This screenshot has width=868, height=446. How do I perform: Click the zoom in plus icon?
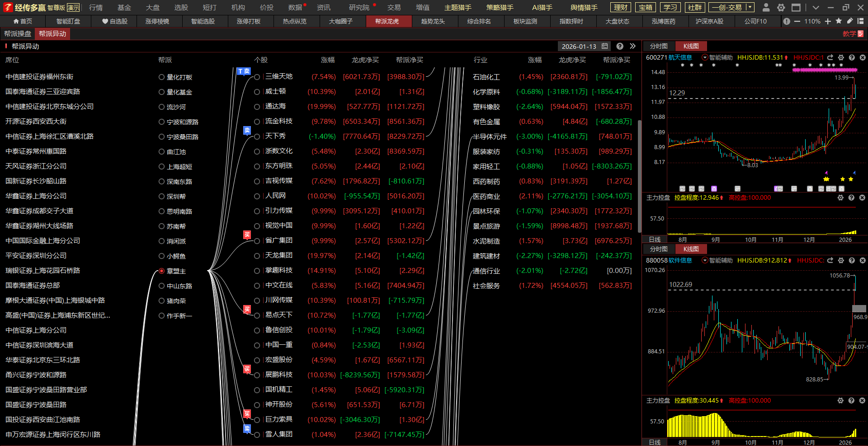828,21
